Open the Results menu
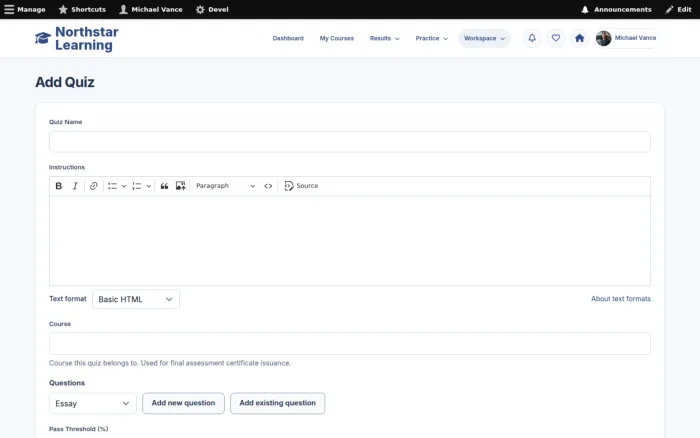 384,38
